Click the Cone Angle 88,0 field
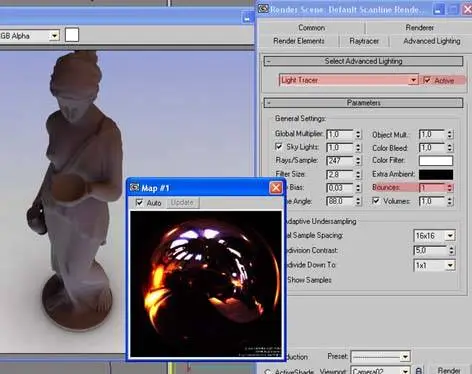The width and height of the screenshot is (472, 374). pyautogui.click(x=340, y=201)
